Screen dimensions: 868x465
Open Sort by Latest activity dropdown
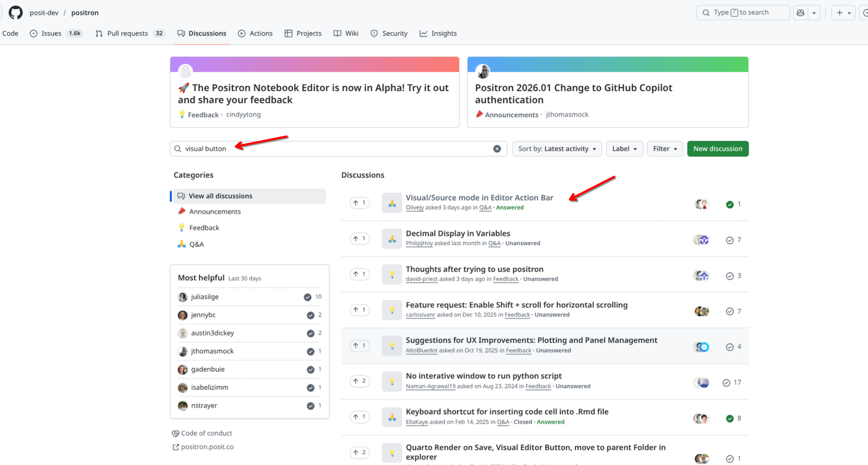click(x=557, y=149)
